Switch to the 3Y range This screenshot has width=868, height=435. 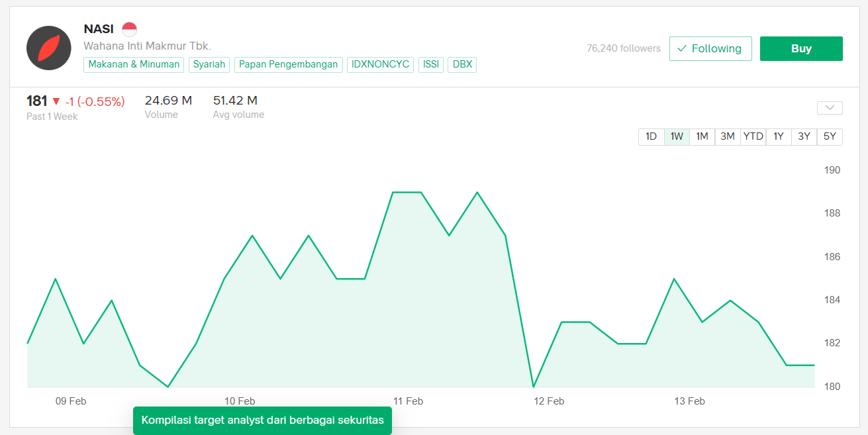tap(804, 136)
